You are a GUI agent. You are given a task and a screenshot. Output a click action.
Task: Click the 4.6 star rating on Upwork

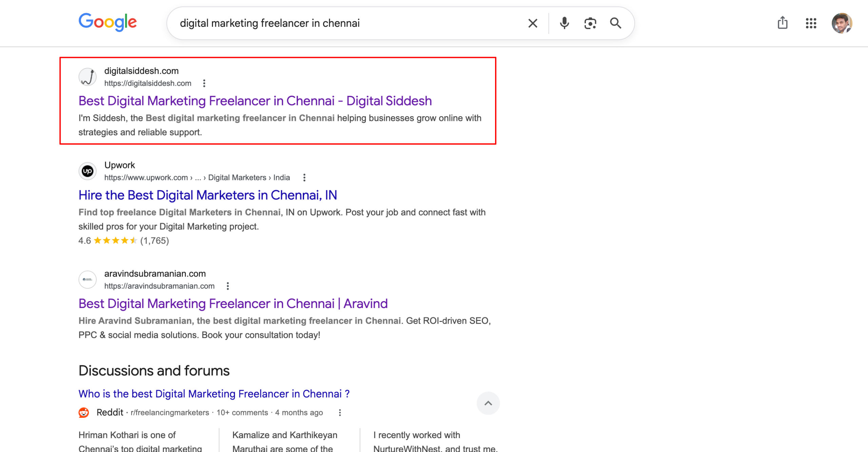click(124, 241)
